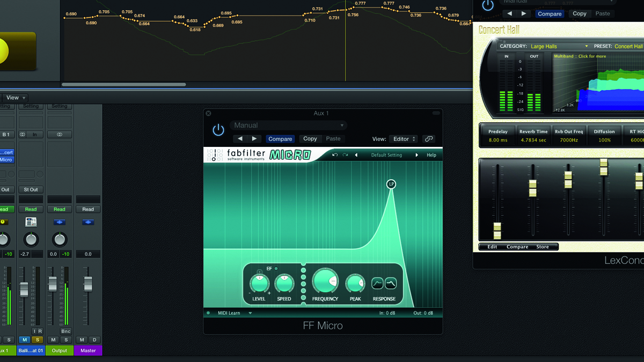The height and width of the screenshot is (362, 644).
Task: Go to previous preset in FF Micro header
Action: pos(240,139)
